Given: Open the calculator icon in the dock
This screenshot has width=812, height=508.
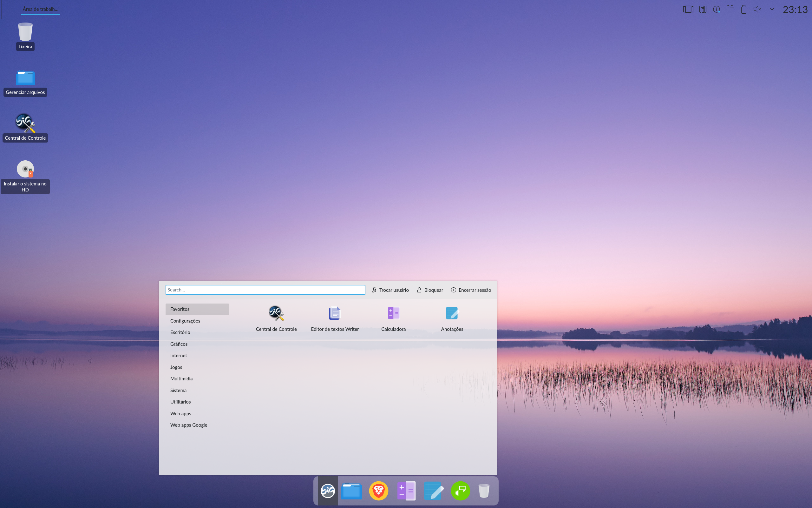Looking at the screenshot, I should point(406,491).
